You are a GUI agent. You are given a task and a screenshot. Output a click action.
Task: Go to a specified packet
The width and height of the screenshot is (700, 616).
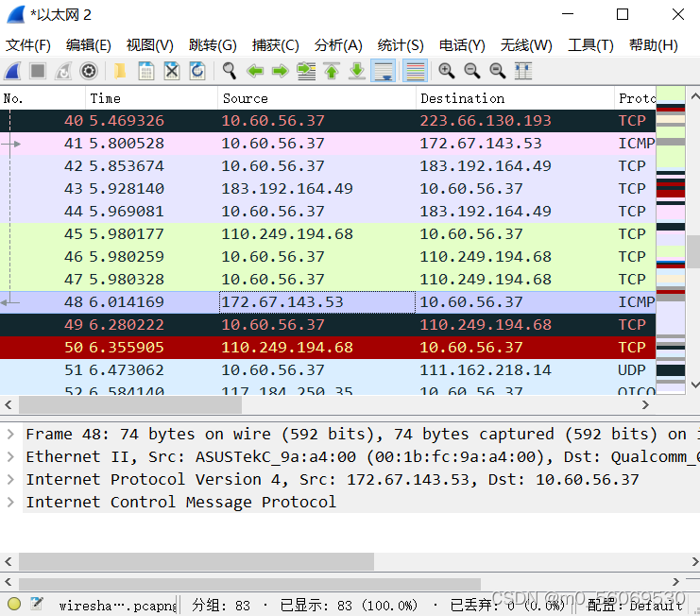[306, 71]
